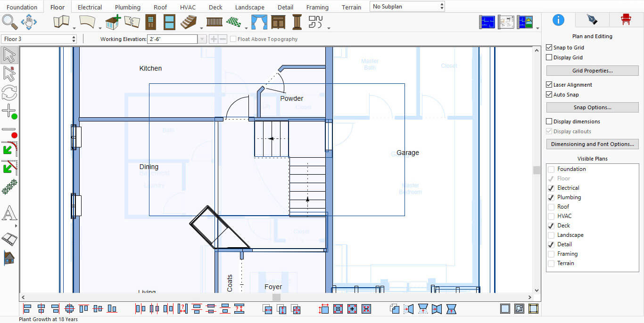Enable the Display Grid checkbox
The height and width of the screenshot is (323, 644).
549,57
